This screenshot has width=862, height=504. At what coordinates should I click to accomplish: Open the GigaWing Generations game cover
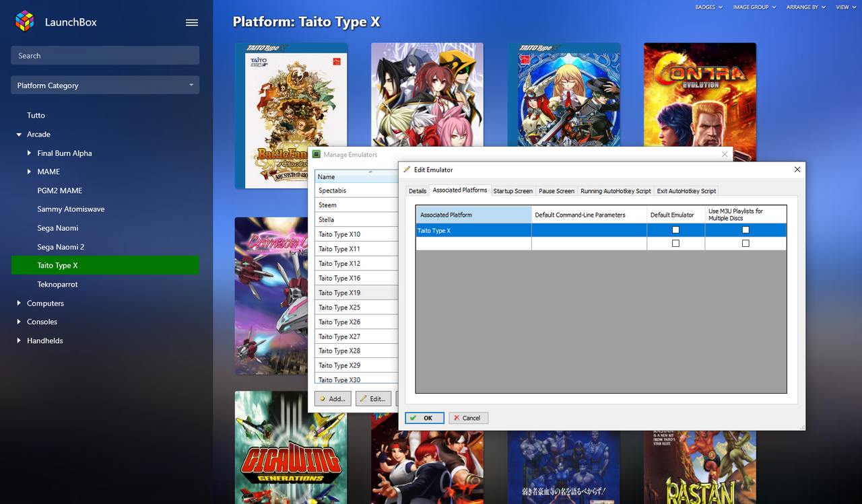pos(291,447)
